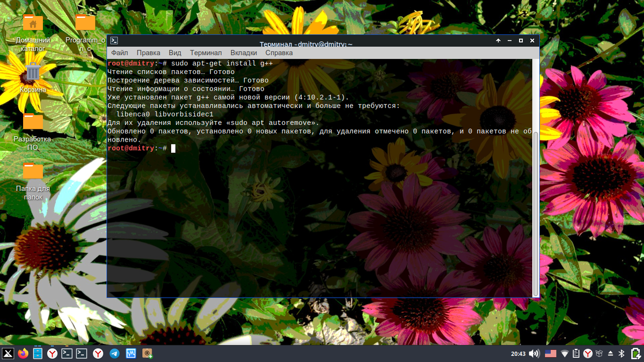Open the clipboard manager tray icon
The width and height of the screenshot is (644, 362).
[576, 353]
